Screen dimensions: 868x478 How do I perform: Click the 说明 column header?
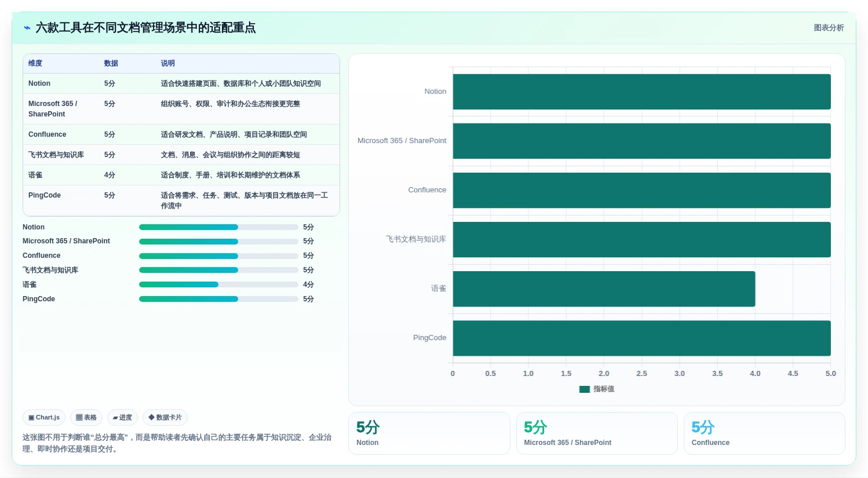(x=168, y=63)
